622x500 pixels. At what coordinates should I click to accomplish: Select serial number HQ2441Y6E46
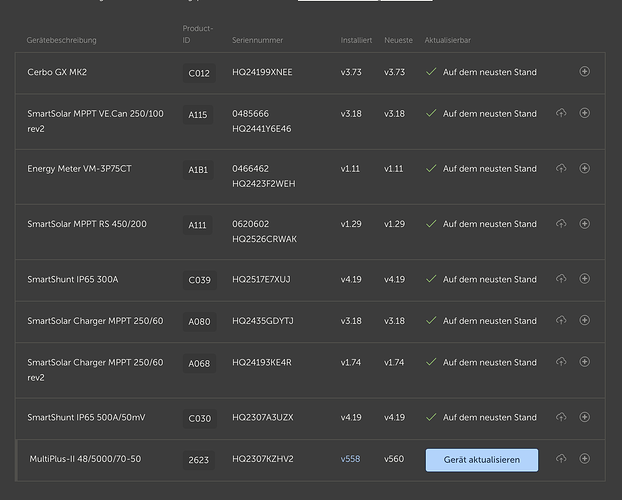(x=261, y=129)
